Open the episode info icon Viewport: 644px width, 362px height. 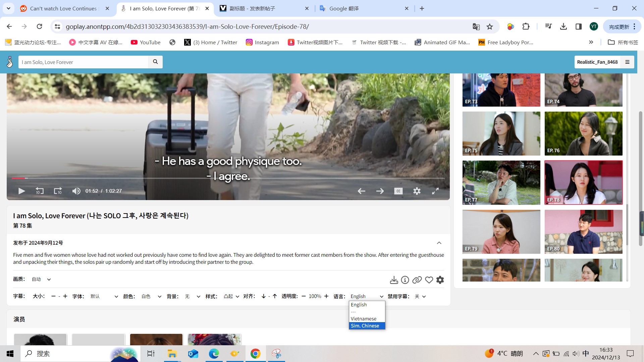tap(405, 280)
